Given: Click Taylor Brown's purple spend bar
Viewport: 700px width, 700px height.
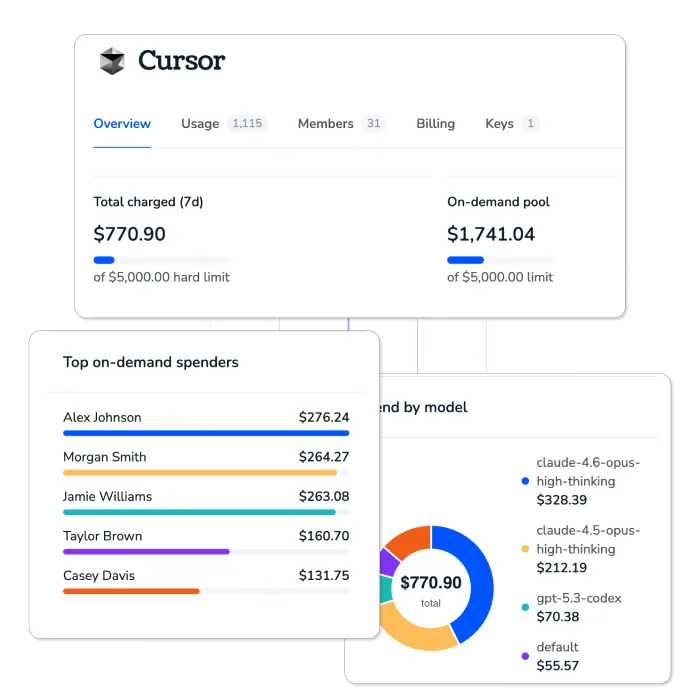Looking at the screenshot, I should tap(146, 552).
